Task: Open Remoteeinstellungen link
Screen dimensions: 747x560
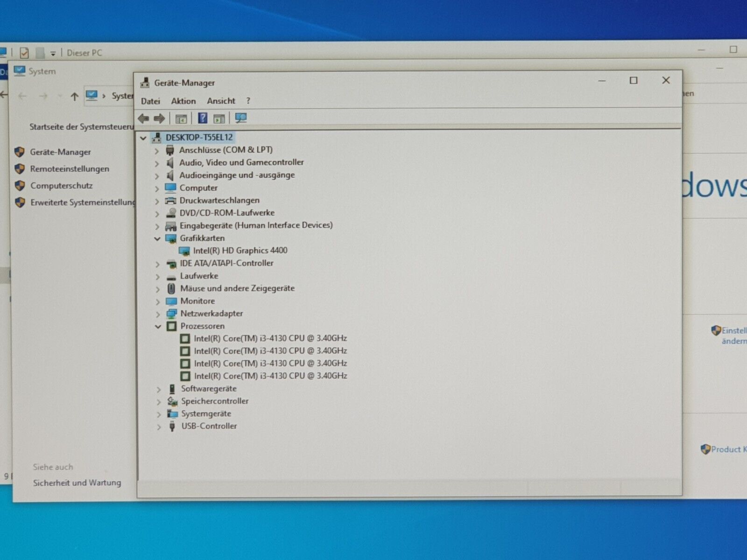Action: tap(70, 169)
